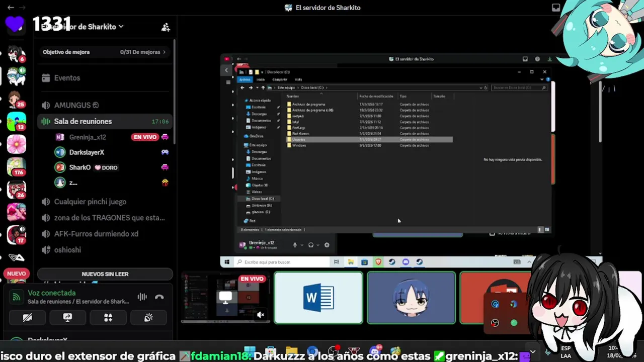The image size is (644, 362).
Task: Click the Voz conectada signal icon
Action: click(17, 297)
